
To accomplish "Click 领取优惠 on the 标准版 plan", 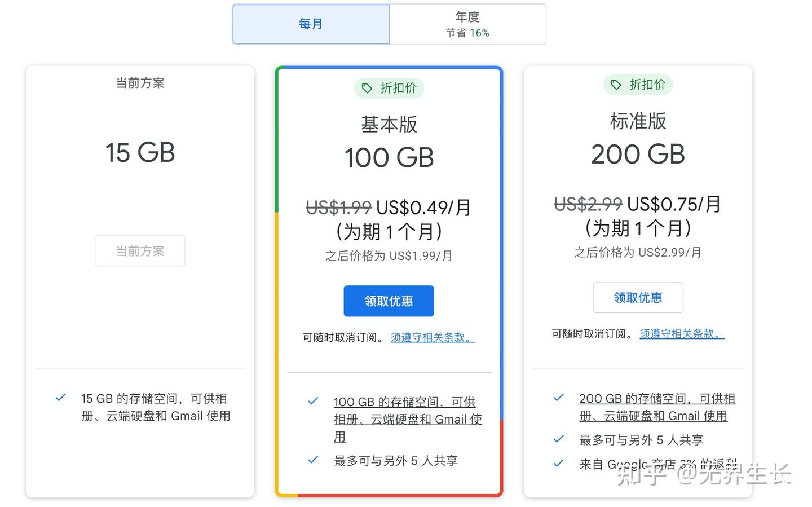I will pos(638,297).
